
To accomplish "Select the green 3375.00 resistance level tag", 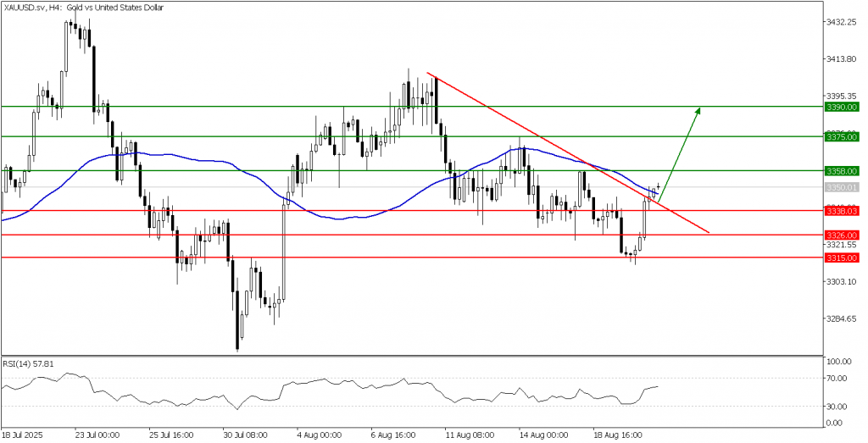I will pyautogui.click(x=842, y=136).
